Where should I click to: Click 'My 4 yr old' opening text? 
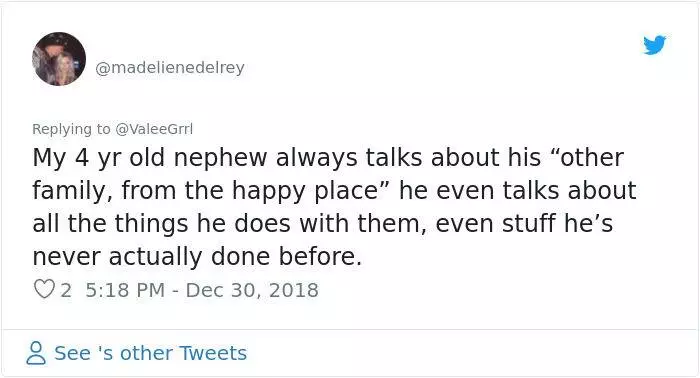[x=99, y=158]
